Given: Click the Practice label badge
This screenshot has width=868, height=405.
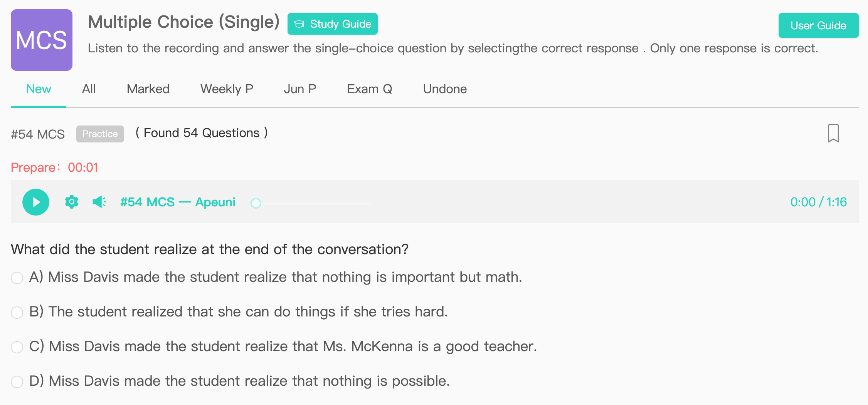Looking at the screenshot, I should pos(100,134).
